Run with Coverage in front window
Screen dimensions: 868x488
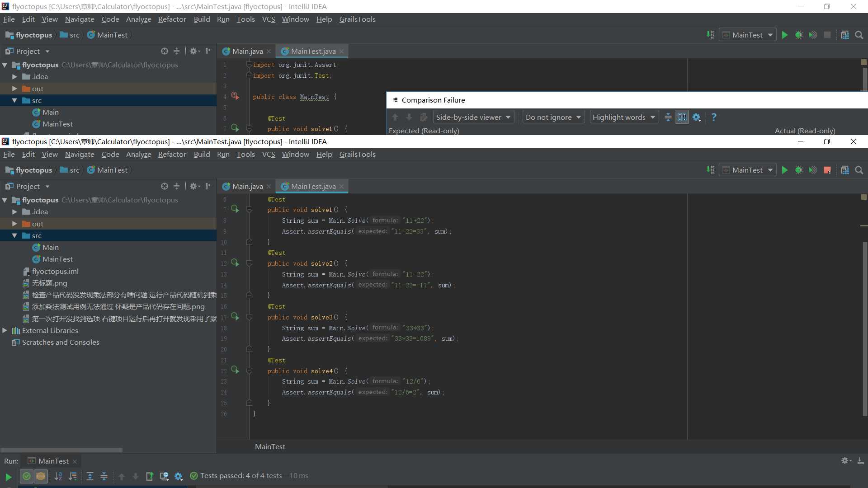click(x=813, y=170)
